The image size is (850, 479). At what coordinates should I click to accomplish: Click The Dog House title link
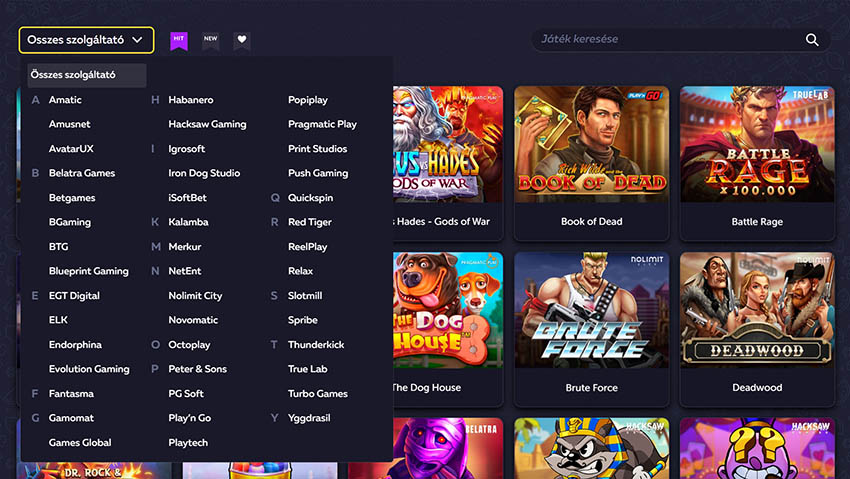coord(427,388)
